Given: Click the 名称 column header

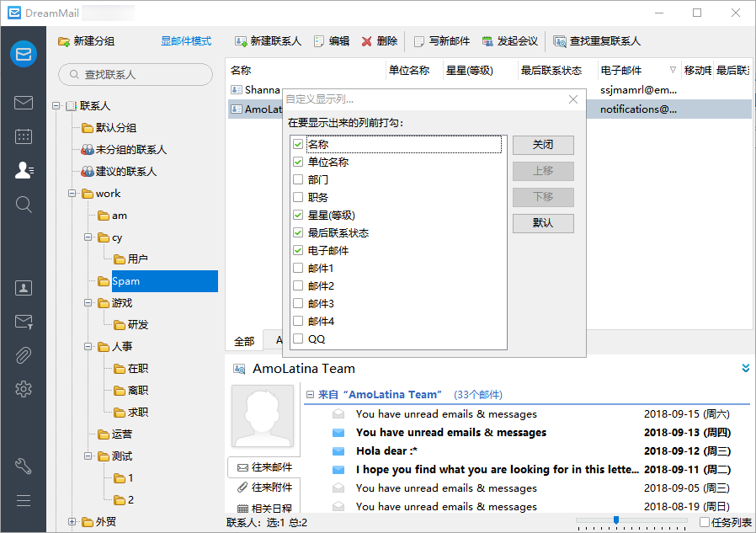Looking at the screenshot, I should (x=306, y=71).
